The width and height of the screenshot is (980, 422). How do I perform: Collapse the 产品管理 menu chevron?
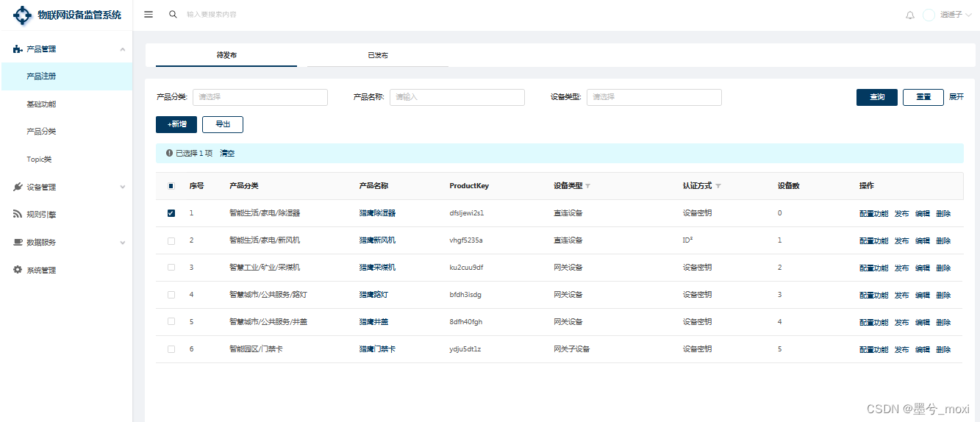click(x=123, y=49)
